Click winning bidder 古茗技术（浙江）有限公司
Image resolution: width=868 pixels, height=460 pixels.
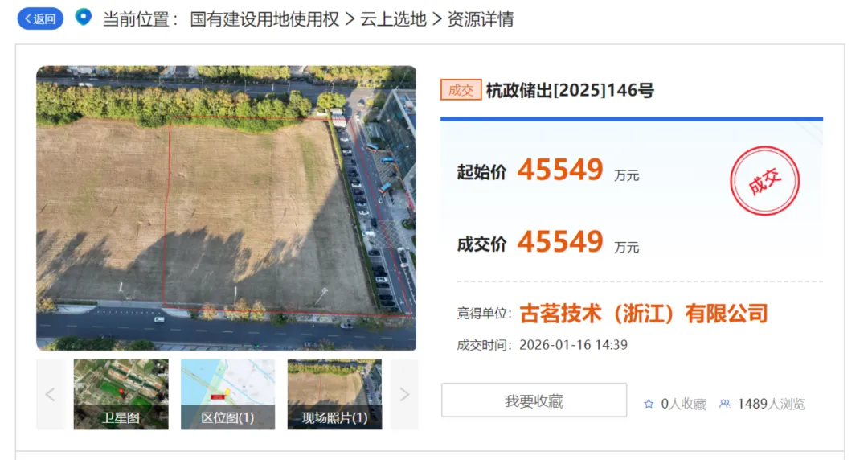[x=644, y=314]
